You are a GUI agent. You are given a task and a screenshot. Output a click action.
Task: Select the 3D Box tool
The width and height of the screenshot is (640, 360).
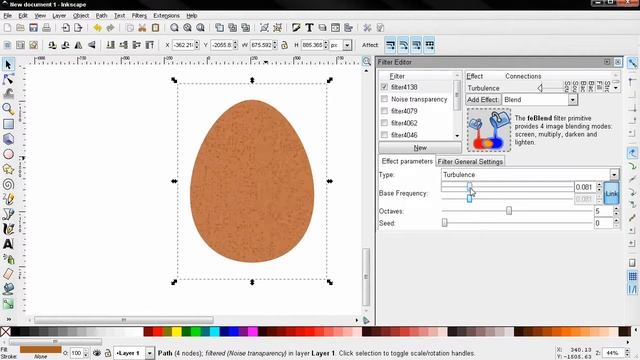pyautogui.click(x=8, y=139)
